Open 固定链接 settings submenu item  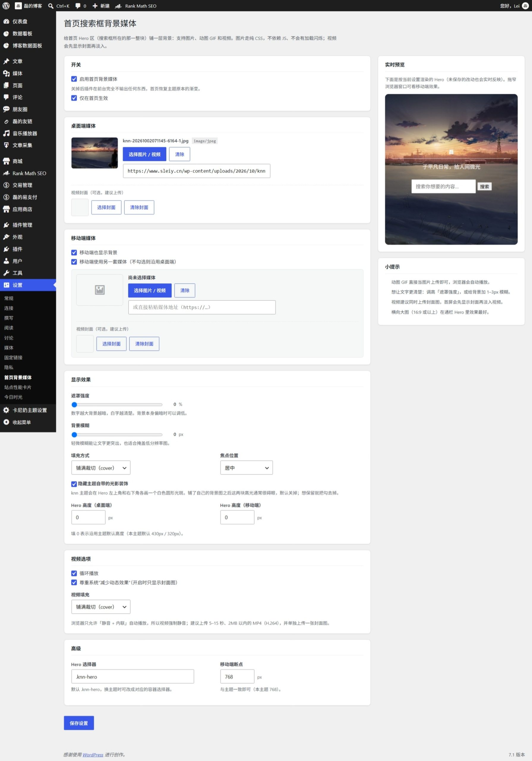pos(13,358)
